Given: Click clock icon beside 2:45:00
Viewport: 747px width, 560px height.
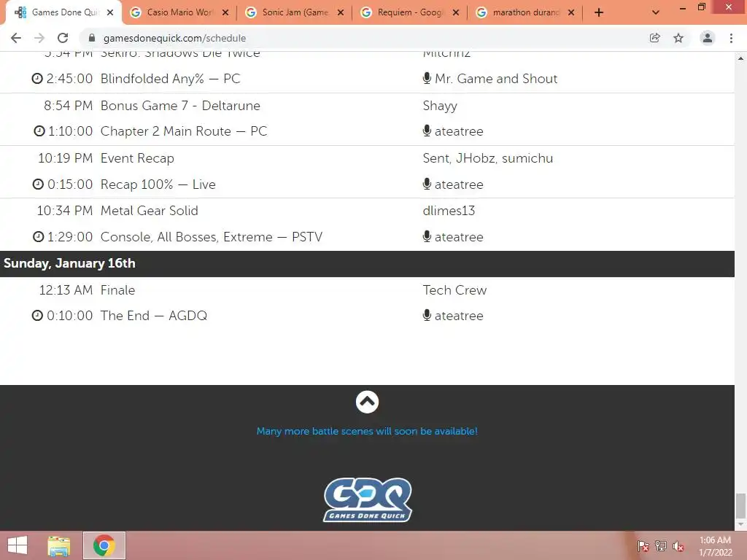Looking at the screenshot, I should pyautogui.click(x=37, y=78).
